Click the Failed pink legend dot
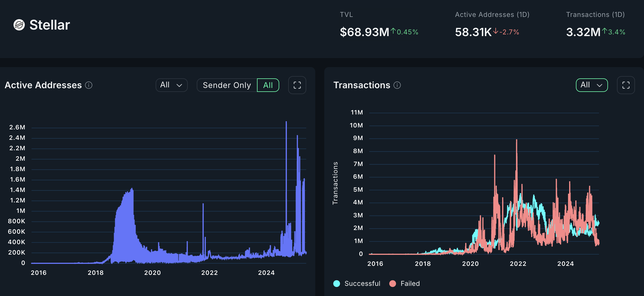Viewport: 644px width, 296px height. point(393,284)
